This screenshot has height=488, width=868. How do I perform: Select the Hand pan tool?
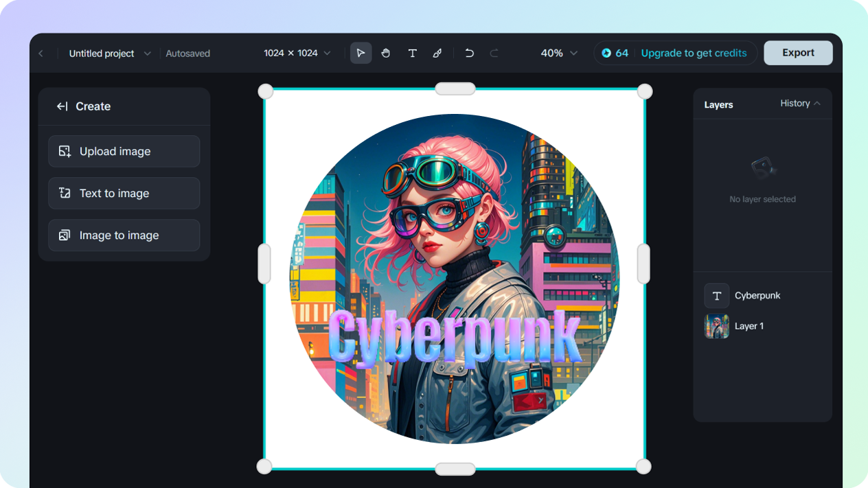pyautogui.click(x=386, y=53)
